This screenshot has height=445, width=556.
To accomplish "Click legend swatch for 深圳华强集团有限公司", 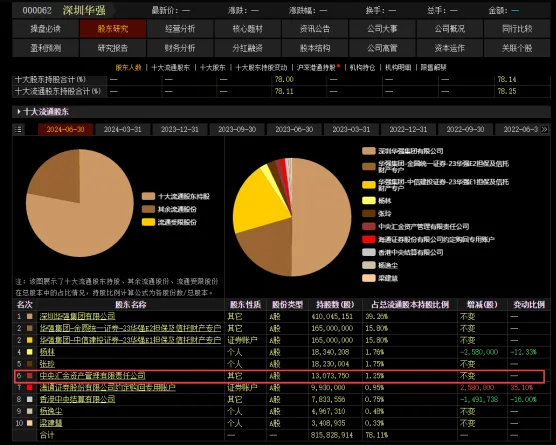I will [x=369, y=151].
